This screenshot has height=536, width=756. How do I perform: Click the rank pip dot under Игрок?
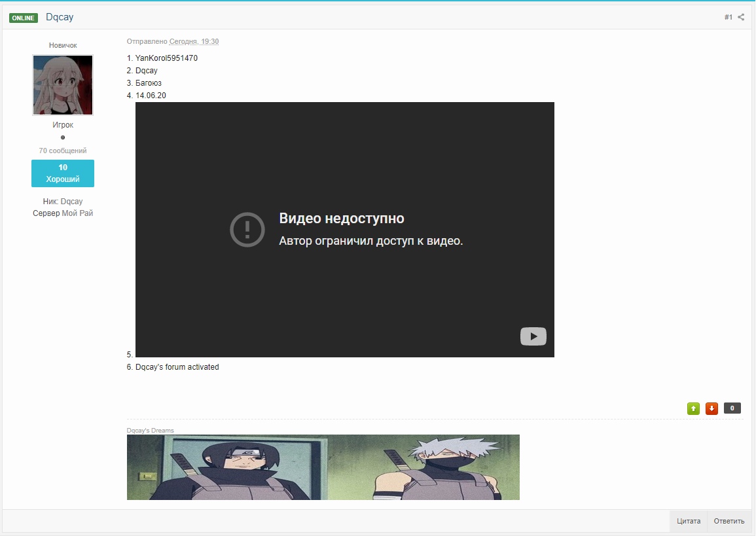(63, 137)
